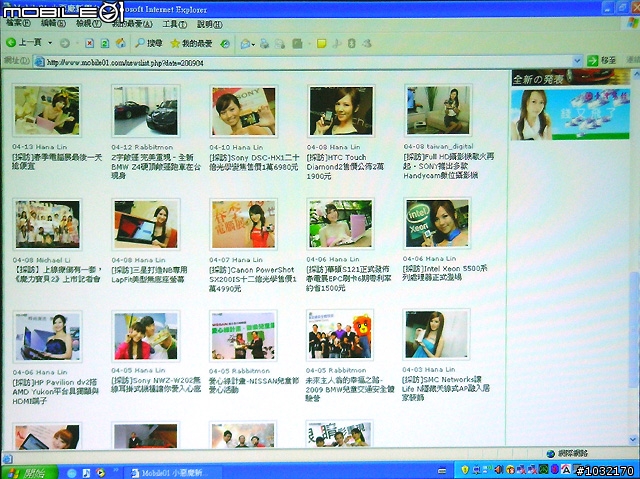Open the 春季電腦展 orange background thumbnail

pos(243,224)
